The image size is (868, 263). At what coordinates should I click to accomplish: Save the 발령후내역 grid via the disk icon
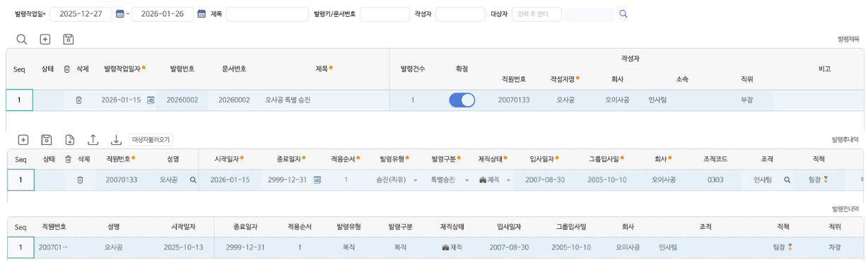[x=47, y=140]
